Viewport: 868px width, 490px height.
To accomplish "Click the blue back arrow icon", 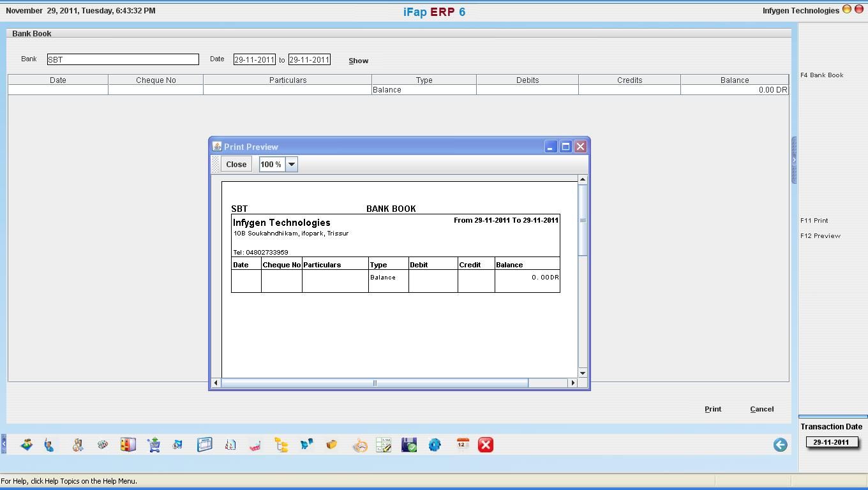I will (780, 445).
